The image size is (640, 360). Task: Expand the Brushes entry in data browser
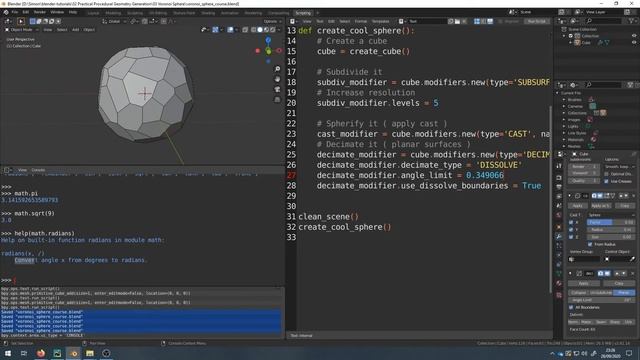[x=564, y=100]
